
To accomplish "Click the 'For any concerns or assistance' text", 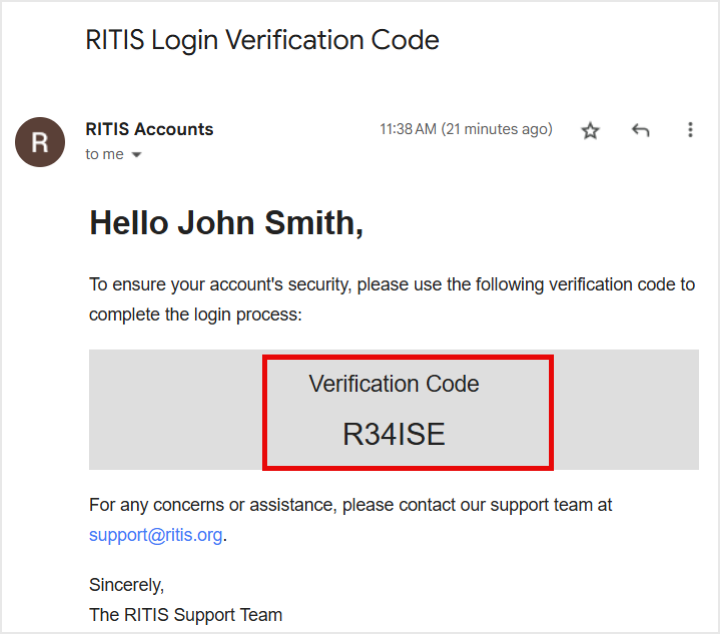I will (350, 505).
